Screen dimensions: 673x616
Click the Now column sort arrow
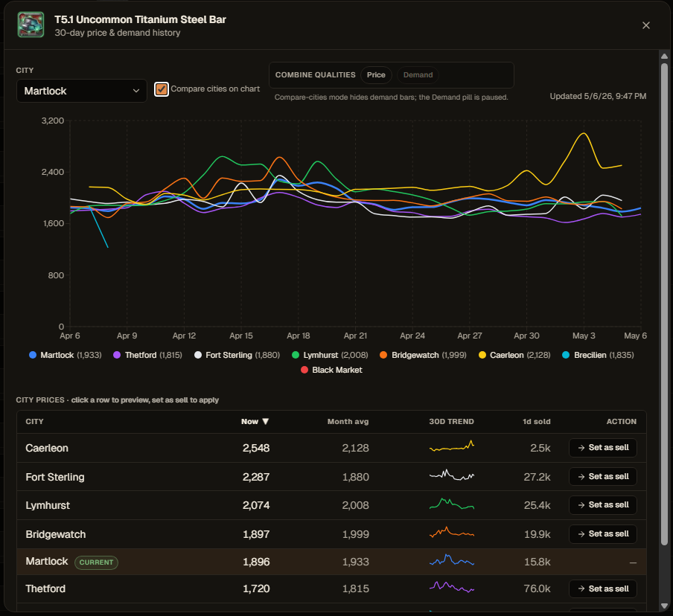click(x=265, y=422)
